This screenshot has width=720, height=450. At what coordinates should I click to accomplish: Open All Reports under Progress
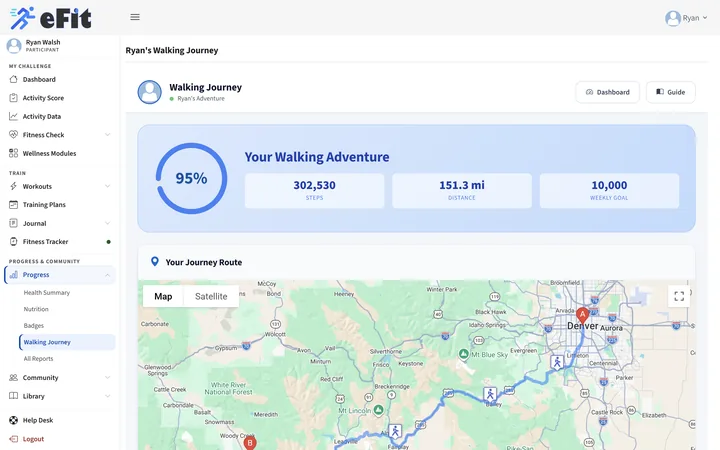coord(39,359)
